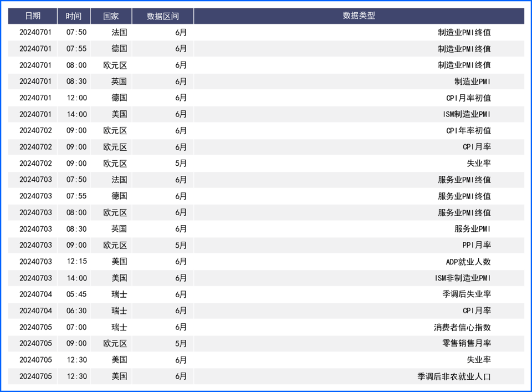Select the 07:00 time cell
This screenshot has height=392, width=532.
(x=76, y=327)
